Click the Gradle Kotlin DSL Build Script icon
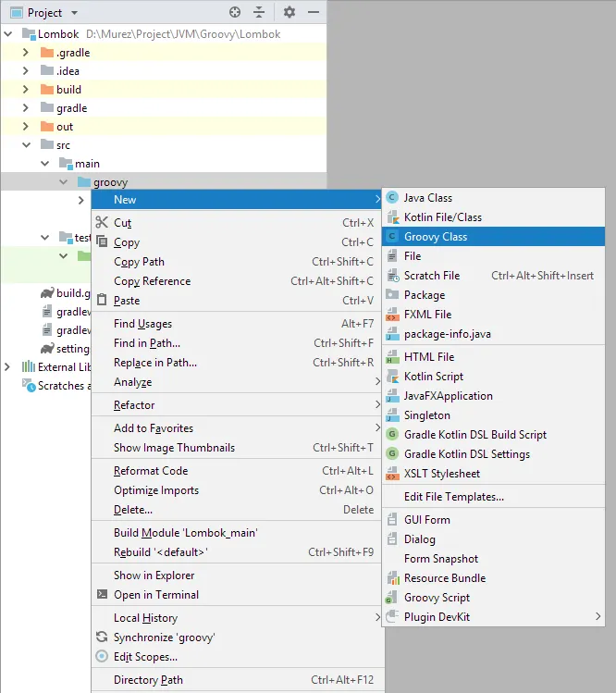The image size is (616, 693). coord(392,435)
